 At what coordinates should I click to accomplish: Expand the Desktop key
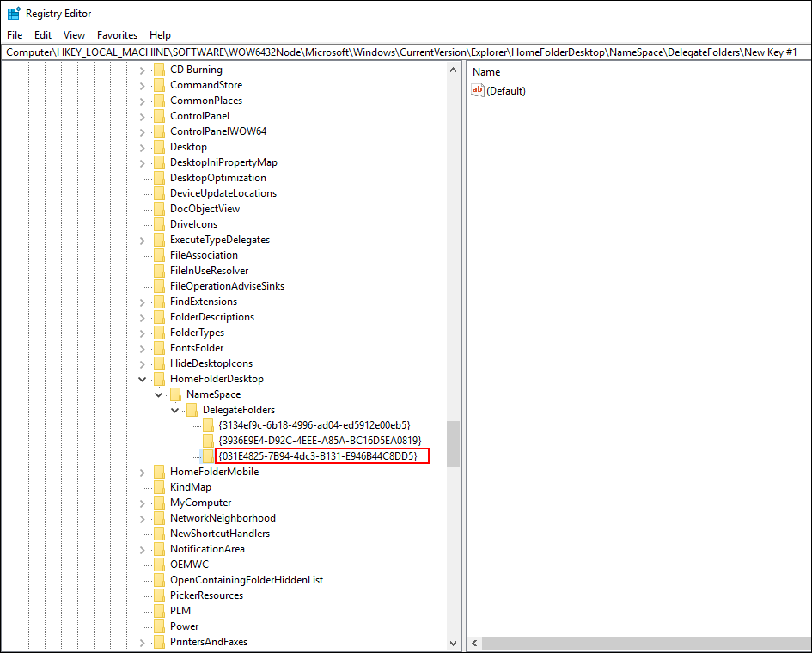click(143, 148)
